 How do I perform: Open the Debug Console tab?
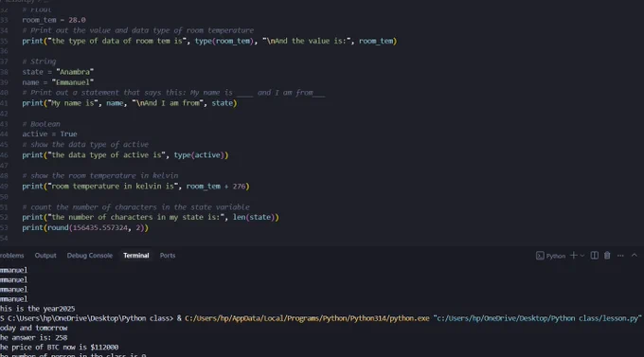pyautogui.click(x=90, y=256)
